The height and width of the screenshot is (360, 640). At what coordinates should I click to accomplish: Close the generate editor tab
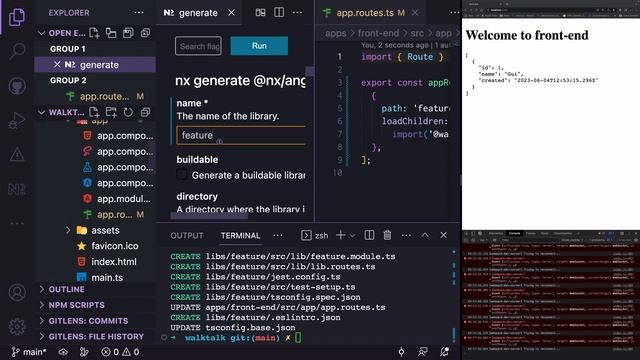coord(231,13)
